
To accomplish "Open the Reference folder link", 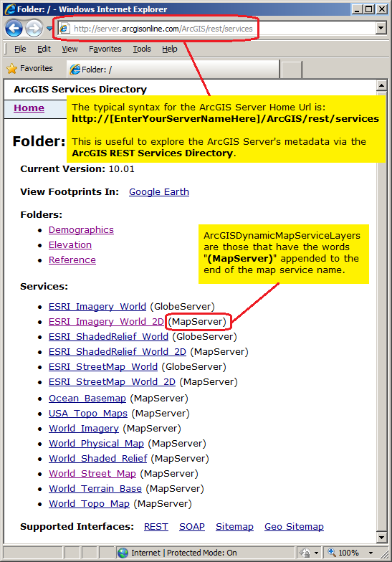I will (x=72, y=259).
